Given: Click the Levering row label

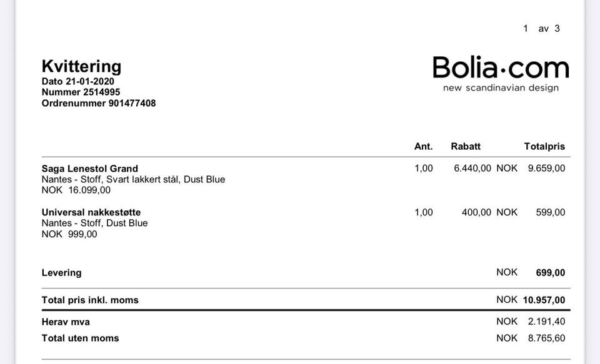Looking at the screenshot, I should pyautogui.click(x=62, y=273).
